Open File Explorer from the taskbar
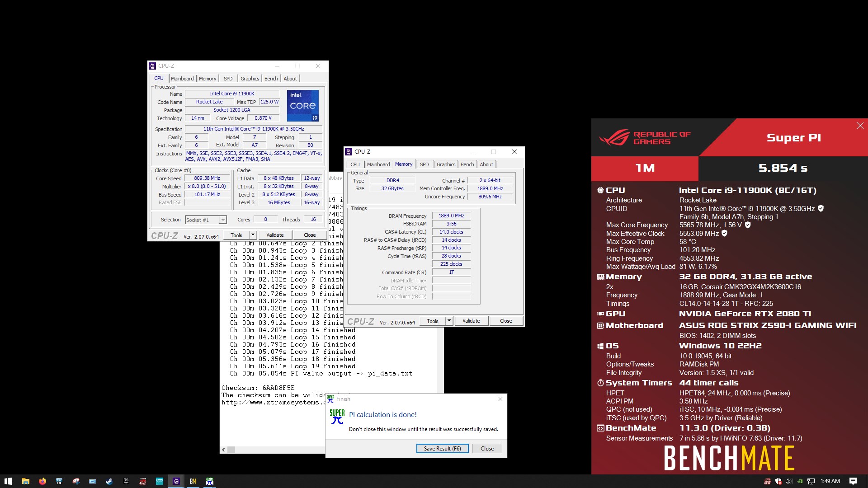The width and height of the screenshot is (868, 488). (25, 481)
